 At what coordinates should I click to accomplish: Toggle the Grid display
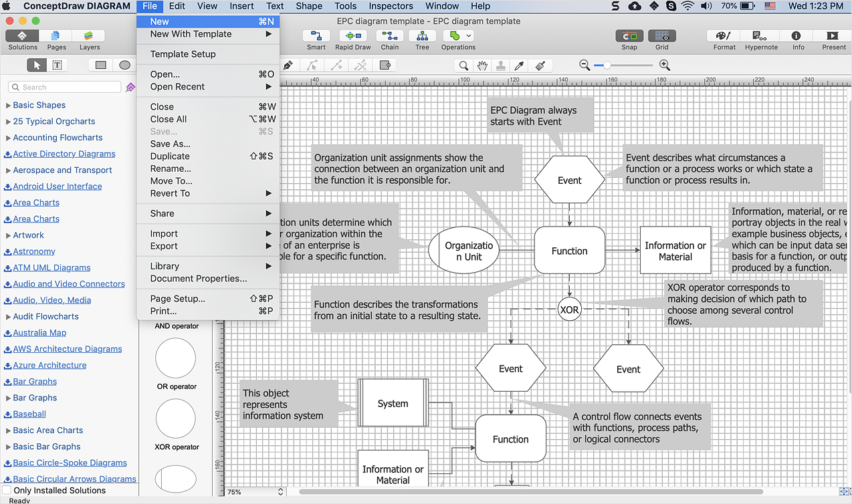click(x=661, y=36)
